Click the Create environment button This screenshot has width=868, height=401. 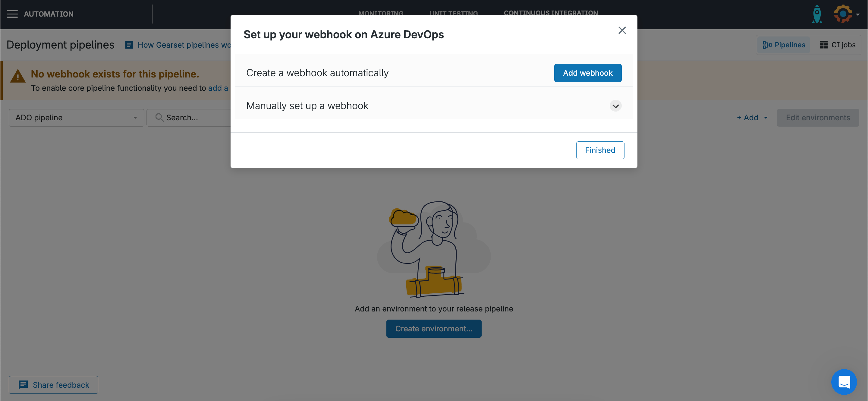434,329
